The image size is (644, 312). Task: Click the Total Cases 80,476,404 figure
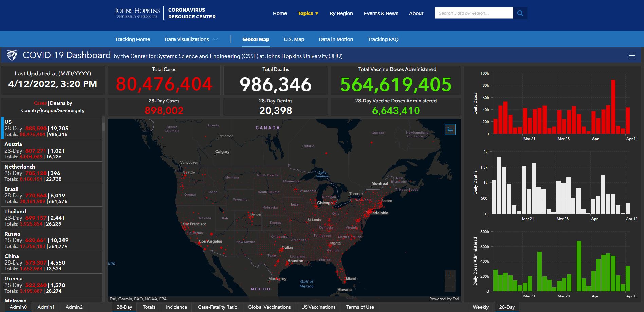(164, 84)
